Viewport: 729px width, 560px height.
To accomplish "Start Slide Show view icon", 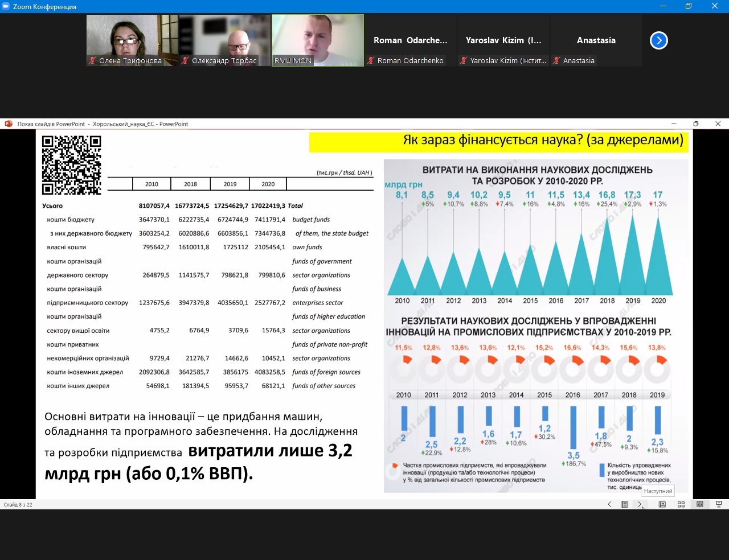I will tap(719, 504).
